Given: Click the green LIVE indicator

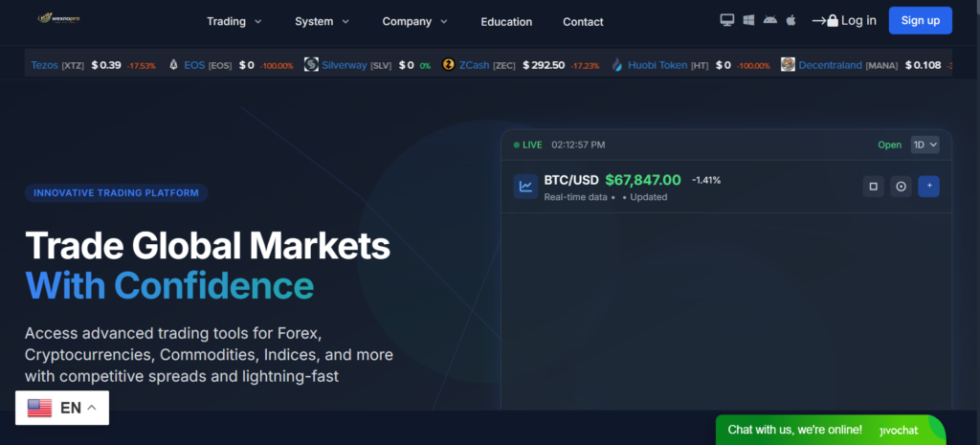Looking at the screenshot, I should tap(528, 145).
